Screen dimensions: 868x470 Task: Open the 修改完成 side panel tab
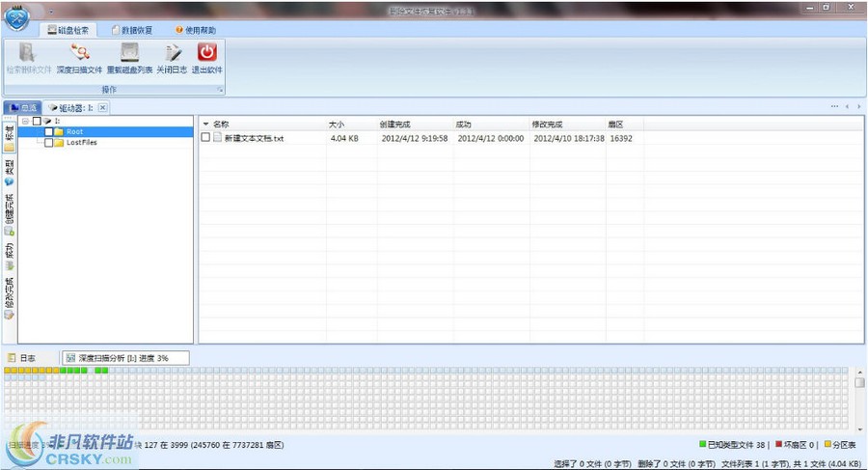tap(10, 298)
